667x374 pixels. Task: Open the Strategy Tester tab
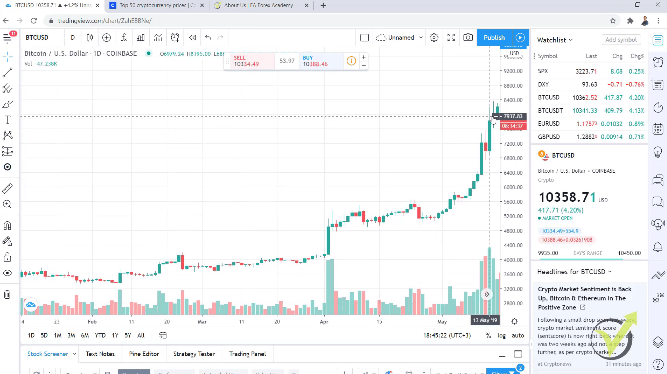194,354
